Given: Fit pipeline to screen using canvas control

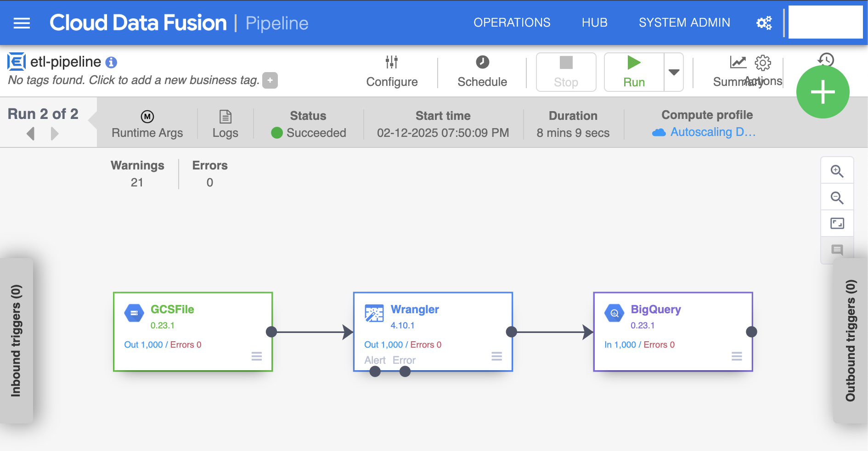Looking at the screenshot, I should tap(837, 224).
